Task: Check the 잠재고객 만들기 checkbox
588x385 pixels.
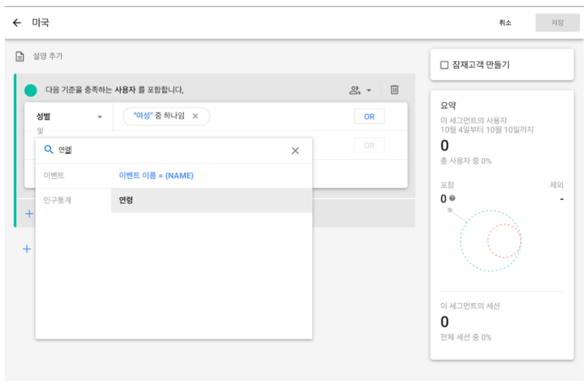Action: point(444,65)
